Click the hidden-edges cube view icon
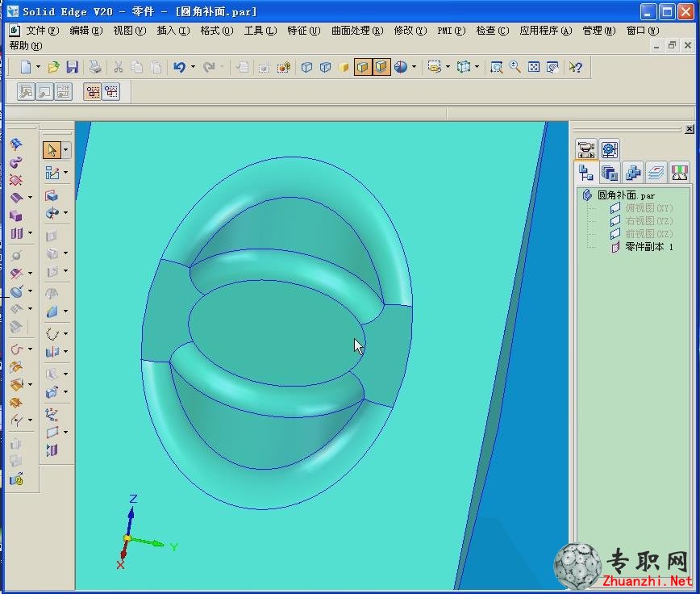 [x=326, y=67]
